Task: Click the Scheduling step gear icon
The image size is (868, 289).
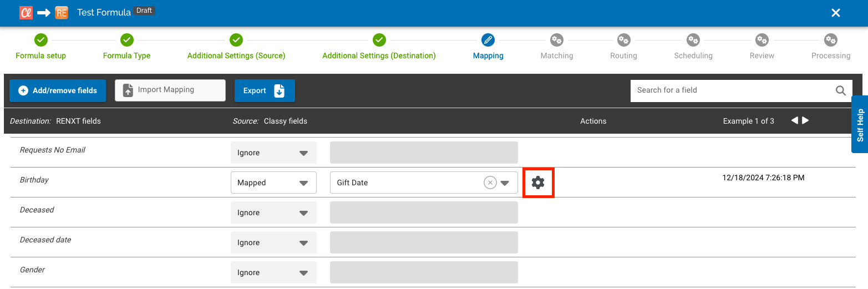Action: point(693,40)
